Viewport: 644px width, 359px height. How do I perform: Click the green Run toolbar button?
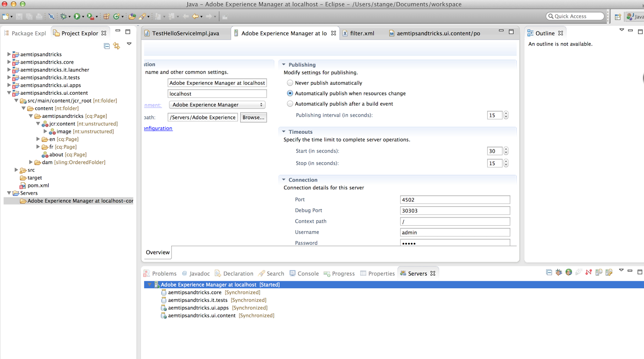point(77,17)
